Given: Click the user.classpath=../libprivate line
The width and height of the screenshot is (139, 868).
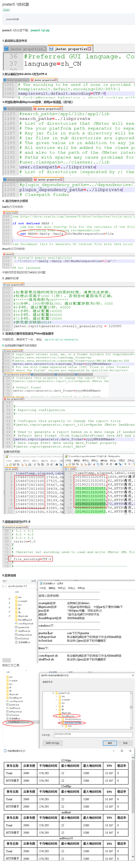Looking at the screenshot, I should tap(57, 167).
